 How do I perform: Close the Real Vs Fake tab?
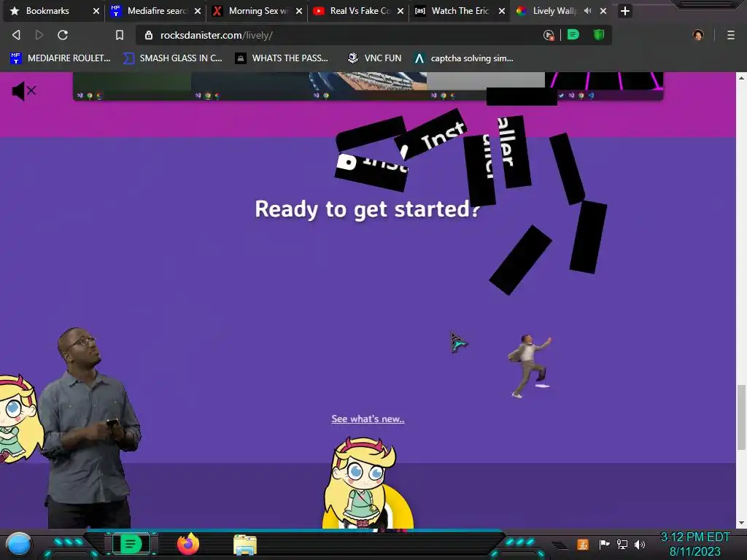pos(400,11)
